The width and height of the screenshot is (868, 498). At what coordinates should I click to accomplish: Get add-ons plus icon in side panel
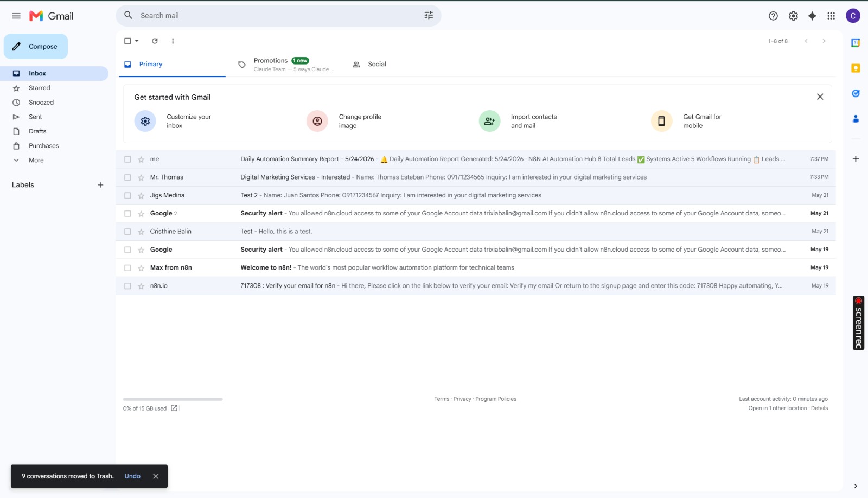856,159
